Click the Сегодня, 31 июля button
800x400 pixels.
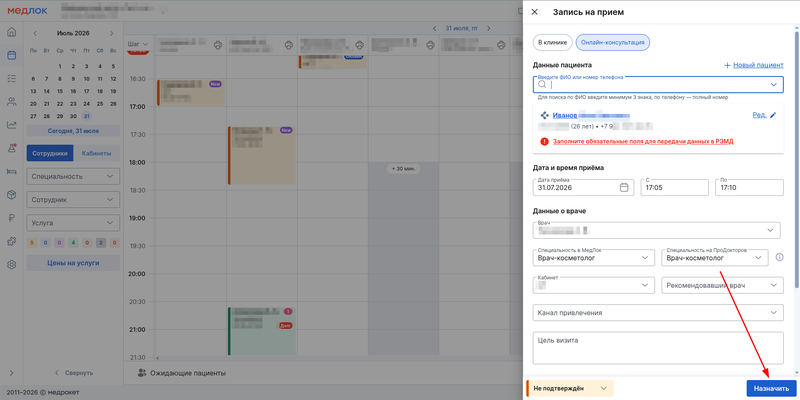[73, 131]
